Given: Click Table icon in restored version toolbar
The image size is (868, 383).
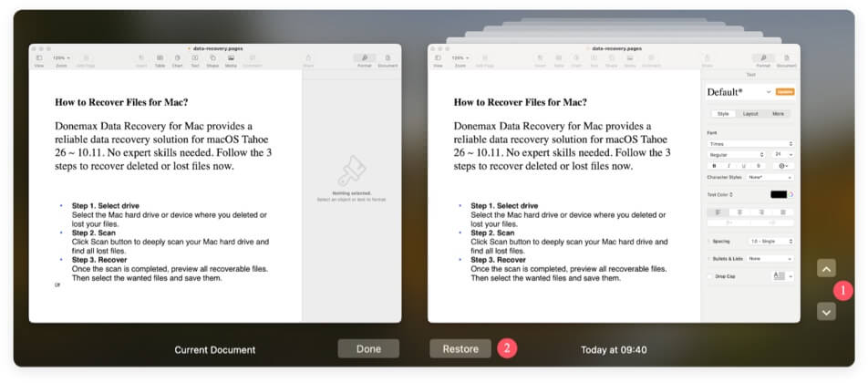Looking at the screenshot, I should pyautogui.click(x=559, y=57).
